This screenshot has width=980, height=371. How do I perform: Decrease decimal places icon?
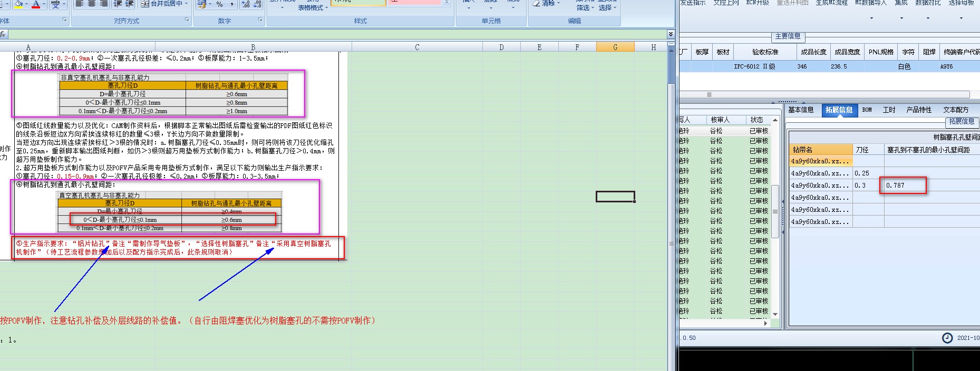257,4
